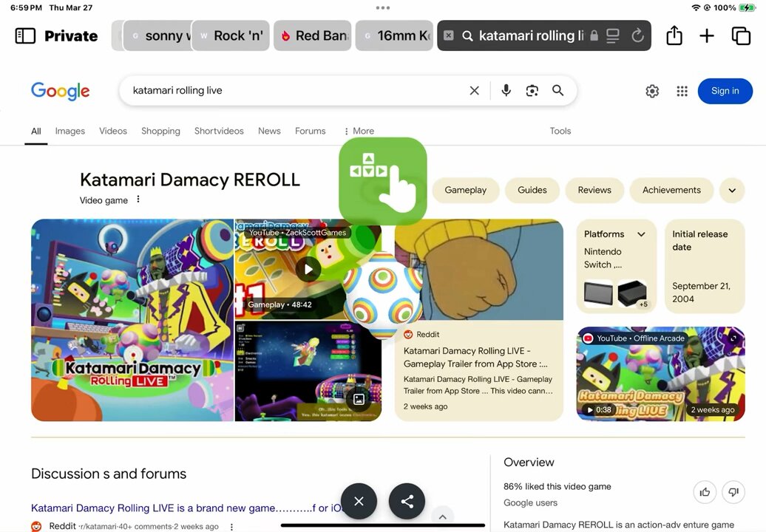This screenshot has height=532, width=766.
Task: Tap the reader/page format icon in address bar
Action: coord(613,35)
